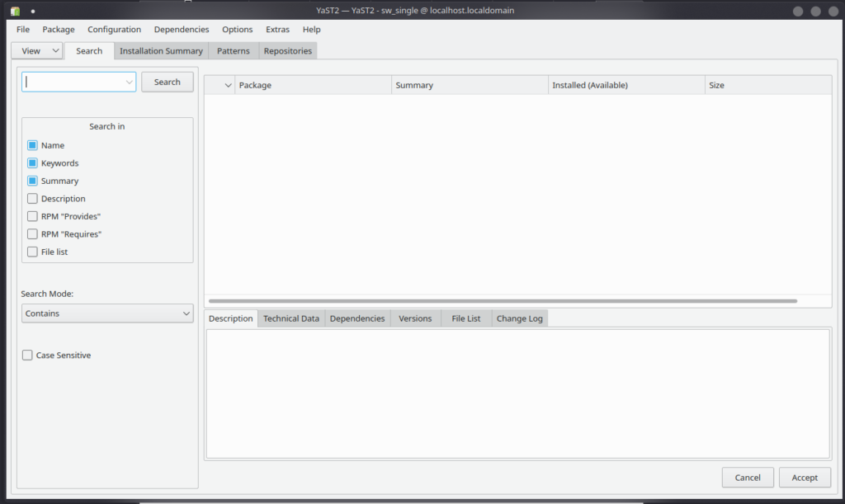Click the YaST application icon in title bar

coord(15,11)
